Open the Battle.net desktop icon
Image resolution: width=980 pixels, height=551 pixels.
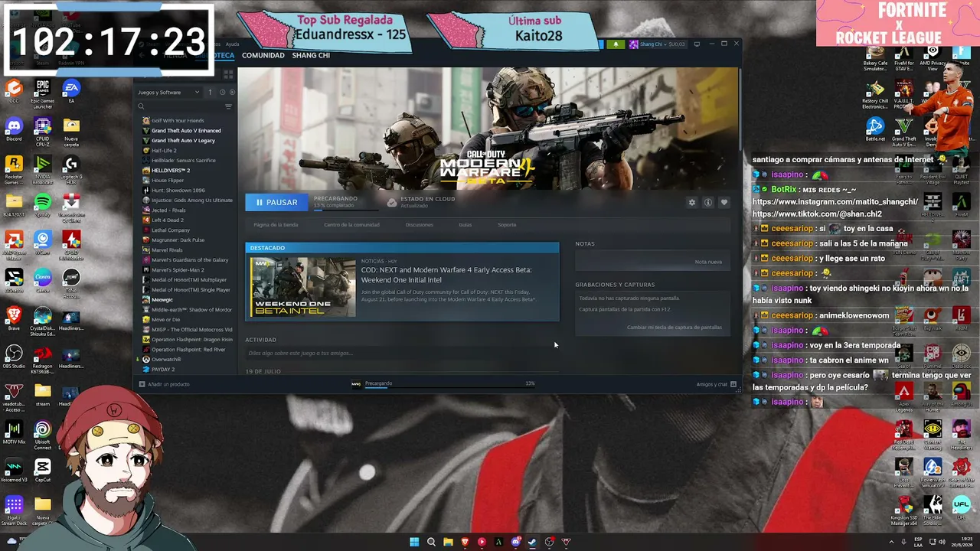[x=875, y=129]
